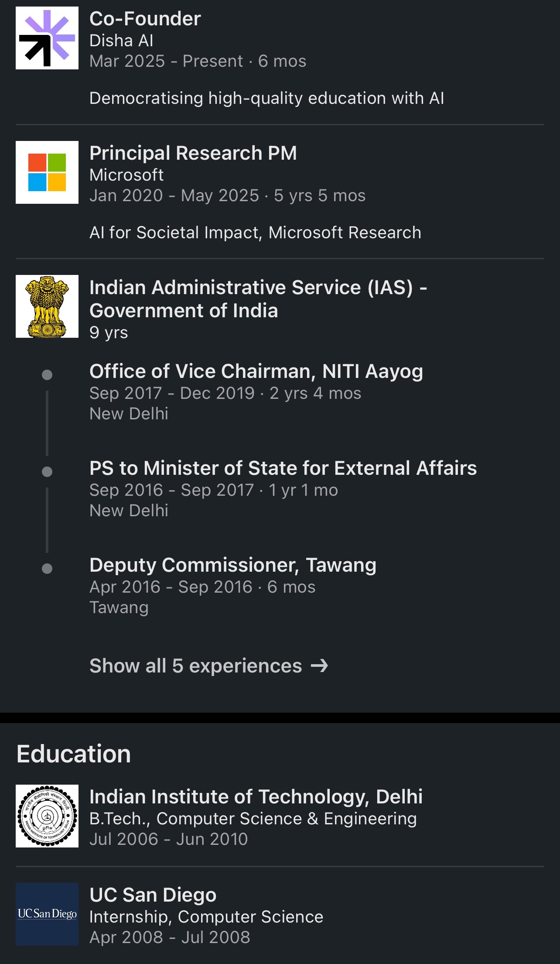Image resolution: width=560 pixels, height=964 pixels.
Task: Open PS to Minister of State entry
Action: [283, 468]
